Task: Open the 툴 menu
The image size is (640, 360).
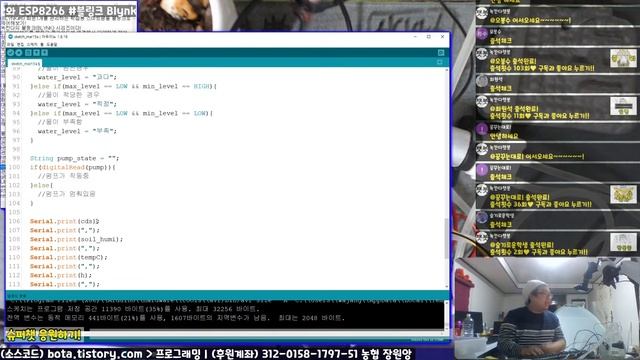Action: (42, 44)
